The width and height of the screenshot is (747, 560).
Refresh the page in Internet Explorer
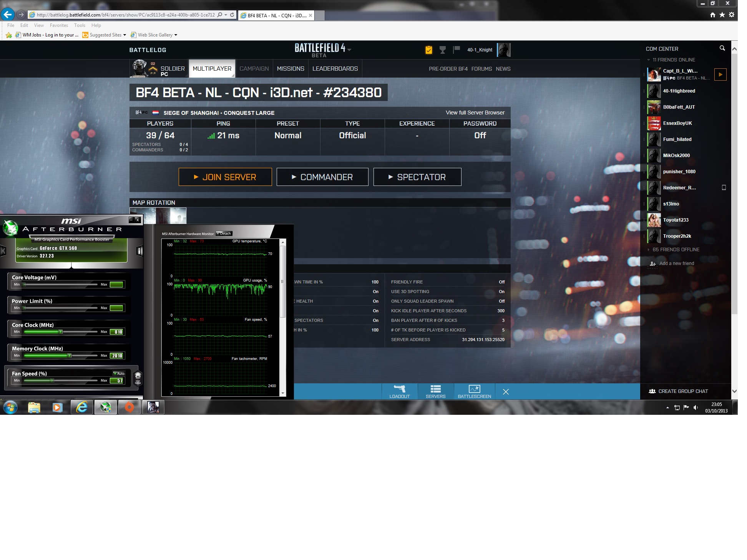click(232, 15)
